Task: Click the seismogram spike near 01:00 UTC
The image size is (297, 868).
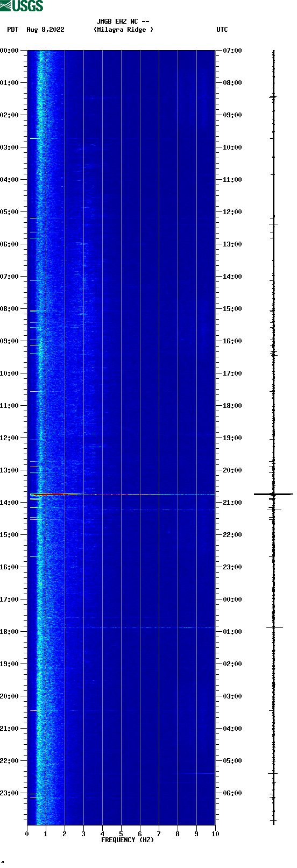Action: pyautogui.click(x=274, y=627)
